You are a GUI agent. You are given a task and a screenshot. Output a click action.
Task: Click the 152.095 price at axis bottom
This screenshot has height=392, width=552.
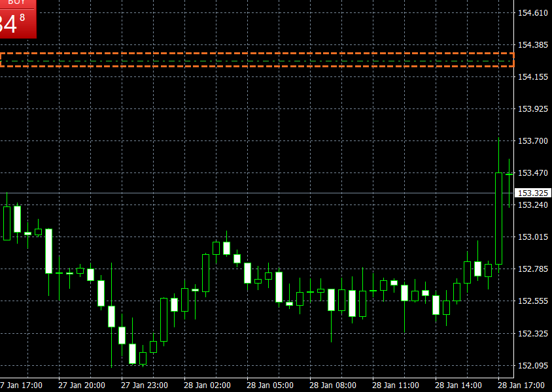[x=532, y=365]
